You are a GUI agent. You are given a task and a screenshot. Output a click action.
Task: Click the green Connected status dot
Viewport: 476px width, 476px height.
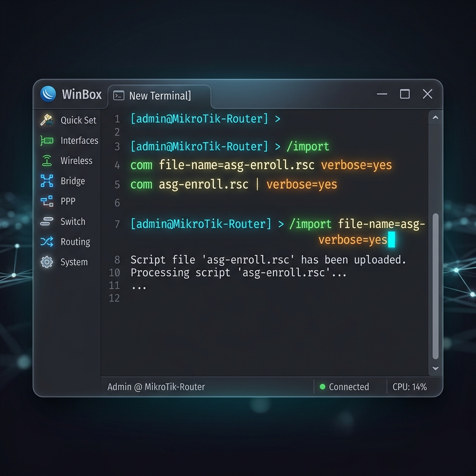[x=323, y=387]
